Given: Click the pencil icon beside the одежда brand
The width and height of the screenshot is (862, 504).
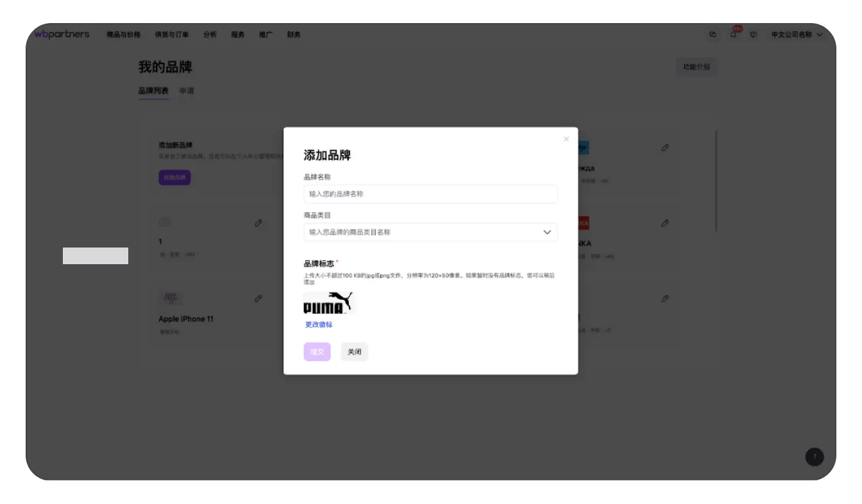Looking at the screenshot, I should [665, 147].
